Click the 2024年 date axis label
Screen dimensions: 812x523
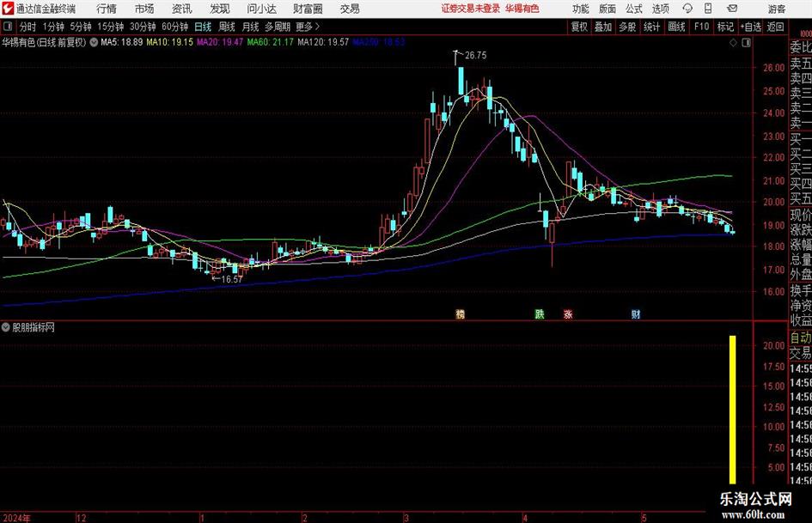pyautogui.click(x=16, y=518)
